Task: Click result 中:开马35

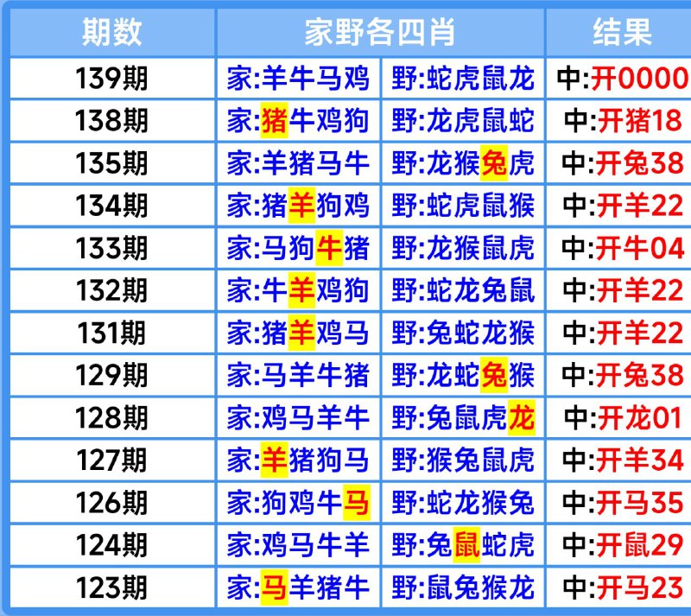Action: click(618, 502)
